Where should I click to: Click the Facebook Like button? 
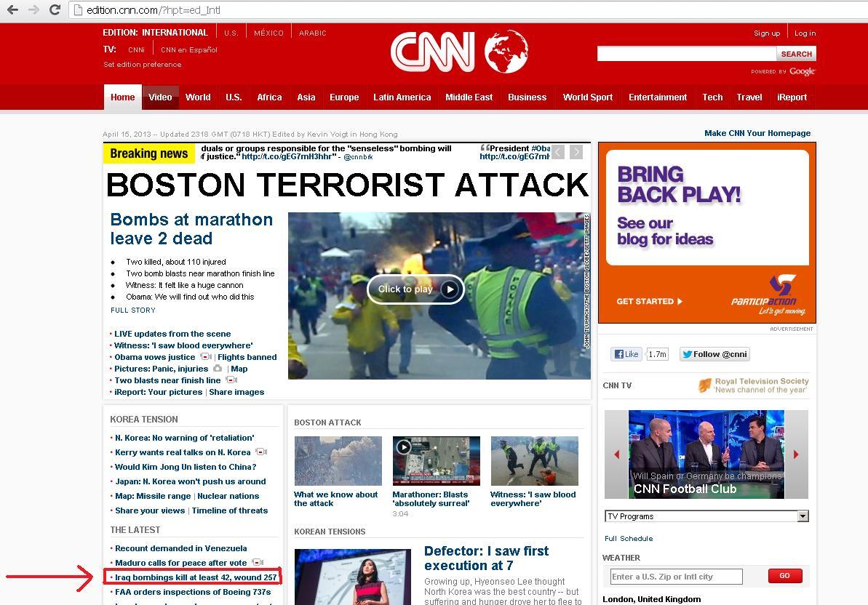626,354
